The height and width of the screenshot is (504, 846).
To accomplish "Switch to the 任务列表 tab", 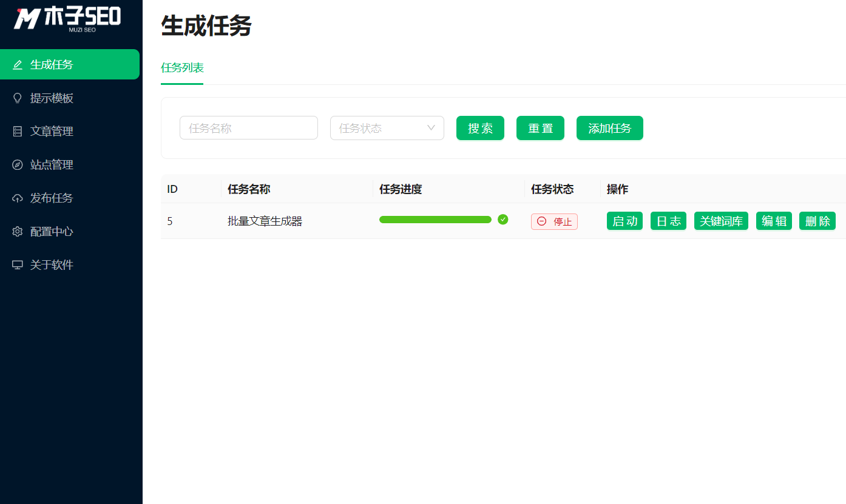I will click(x=181, y=69).
